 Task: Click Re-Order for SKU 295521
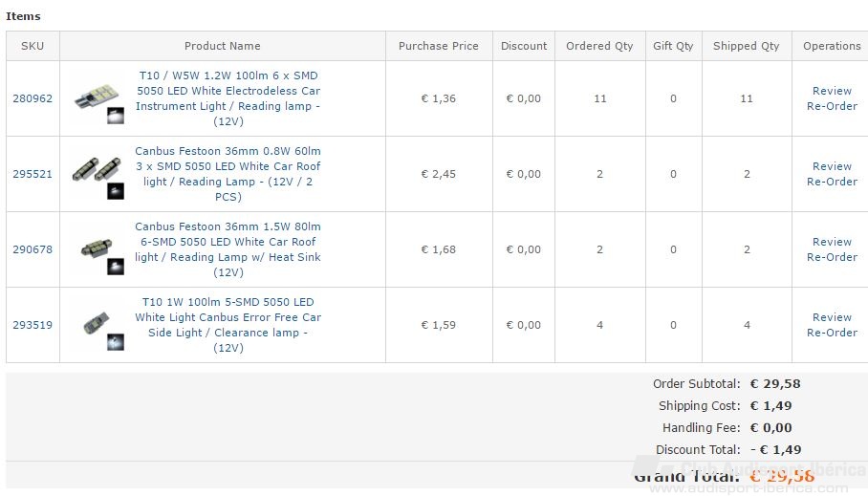point(832,182)
